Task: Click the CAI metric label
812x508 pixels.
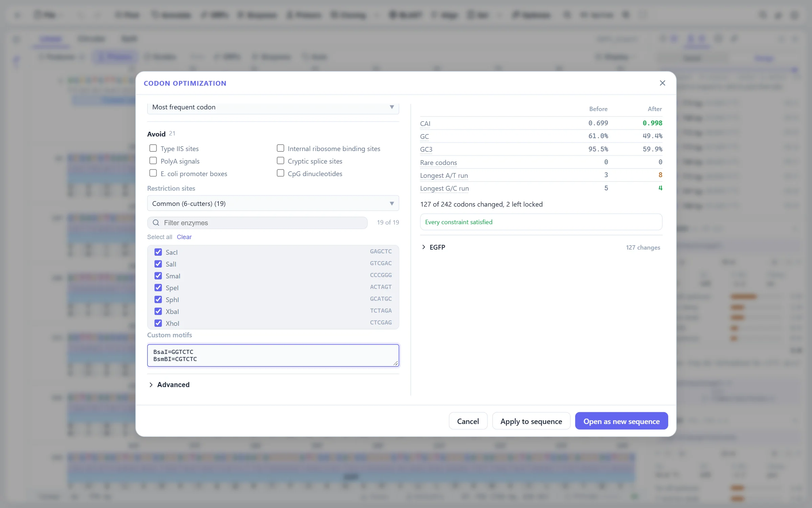Action: click(x=425, y=123)
